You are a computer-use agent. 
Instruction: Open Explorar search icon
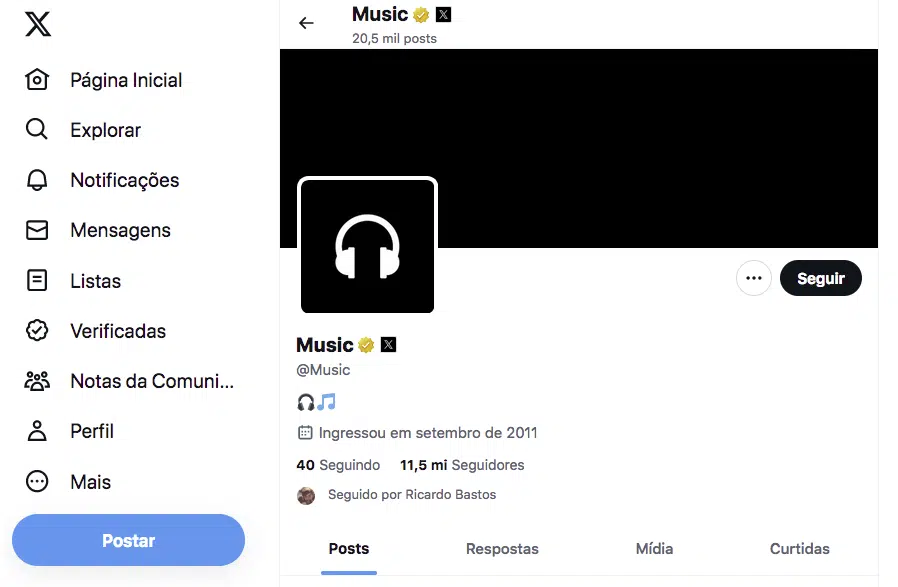tap(37, 129)
